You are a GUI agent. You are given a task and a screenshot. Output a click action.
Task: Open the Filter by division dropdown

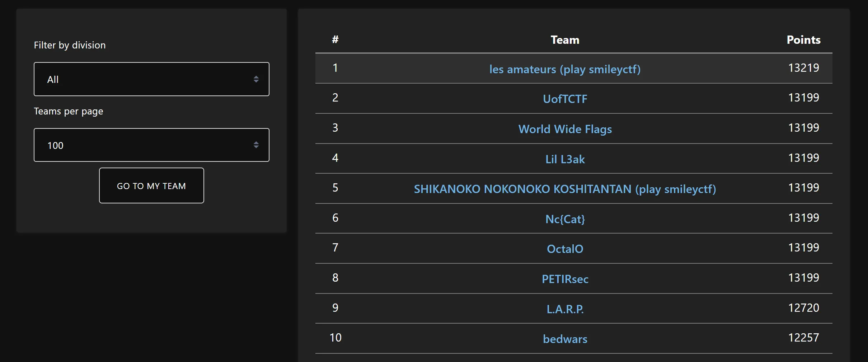tap(151, 79)
